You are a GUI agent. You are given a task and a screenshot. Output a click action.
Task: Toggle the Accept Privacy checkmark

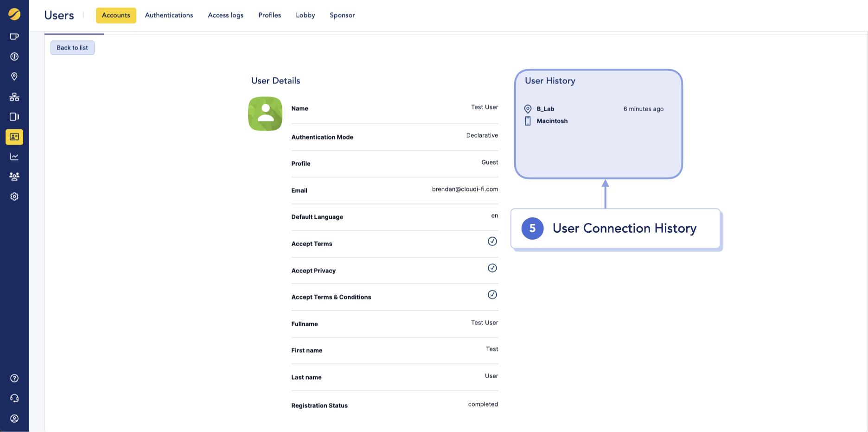492,268
